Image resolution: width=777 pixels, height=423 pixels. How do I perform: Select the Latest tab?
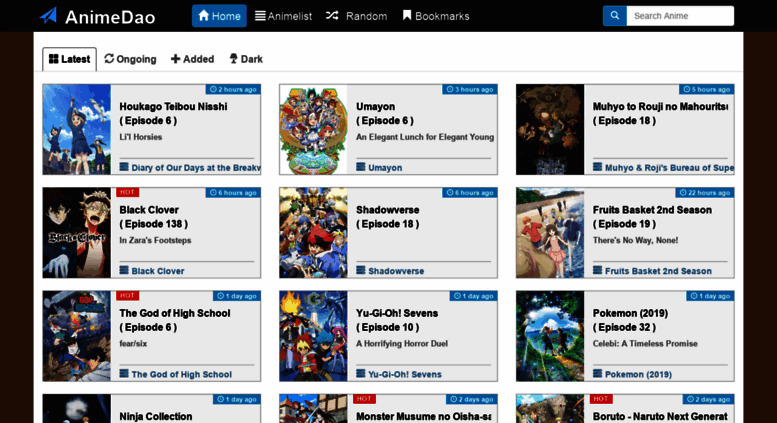click(x=69, y=59)
